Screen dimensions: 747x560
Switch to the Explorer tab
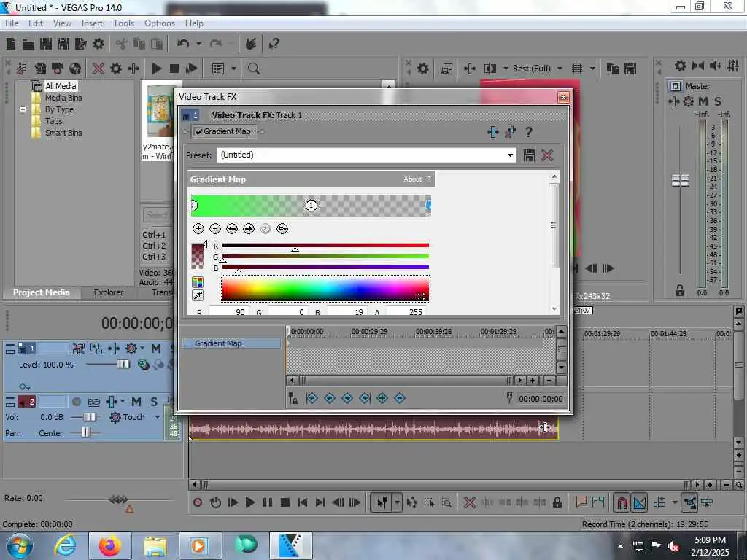(109, 292)
